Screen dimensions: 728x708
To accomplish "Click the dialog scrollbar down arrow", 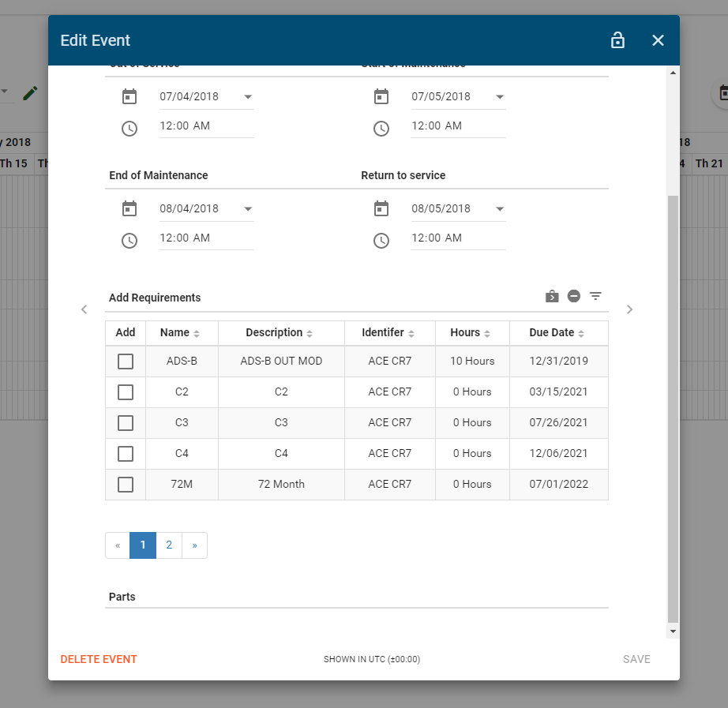I will 673,631.
